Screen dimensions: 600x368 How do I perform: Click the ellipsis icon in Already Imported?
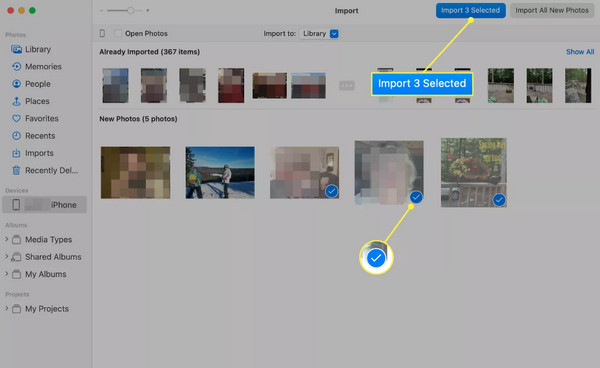coord(347,86)
